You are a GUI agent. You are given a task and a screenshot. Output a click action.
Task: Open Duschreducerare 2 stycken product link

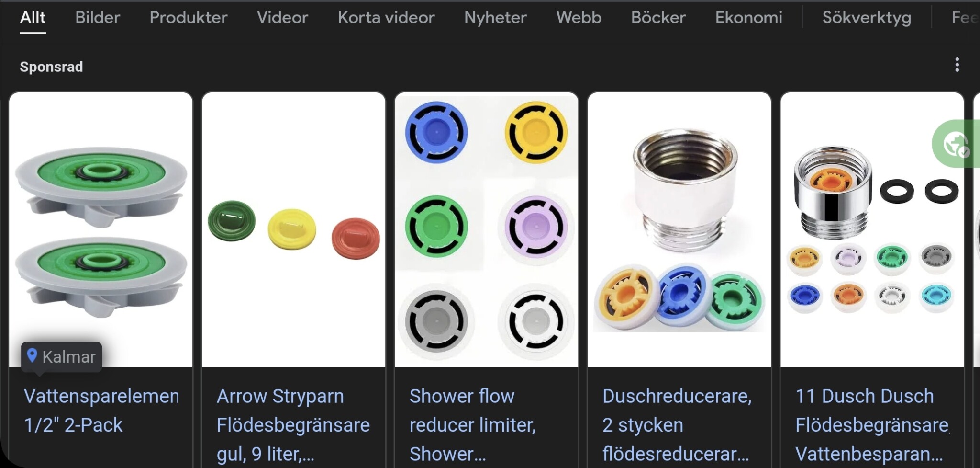tap(677, 425)
